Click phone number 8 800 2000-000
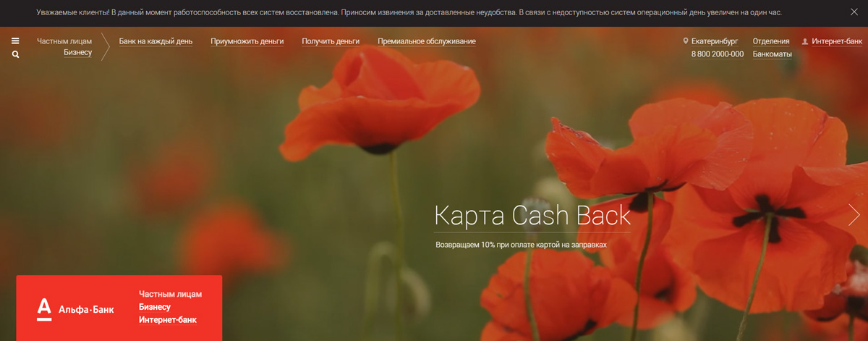868x341 pixels. 718,54
